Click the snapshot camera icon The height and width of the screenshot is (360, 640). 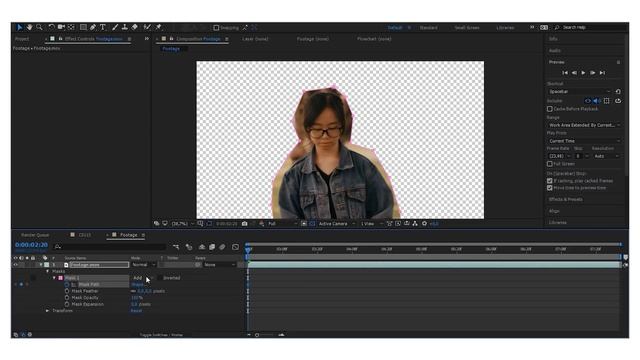[244, 224]
